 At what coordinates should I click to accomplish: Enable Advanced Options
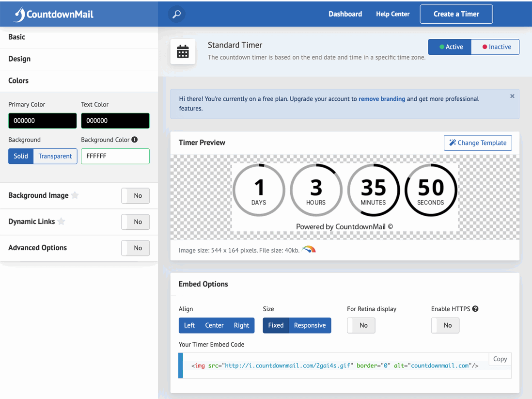(135, 248)
